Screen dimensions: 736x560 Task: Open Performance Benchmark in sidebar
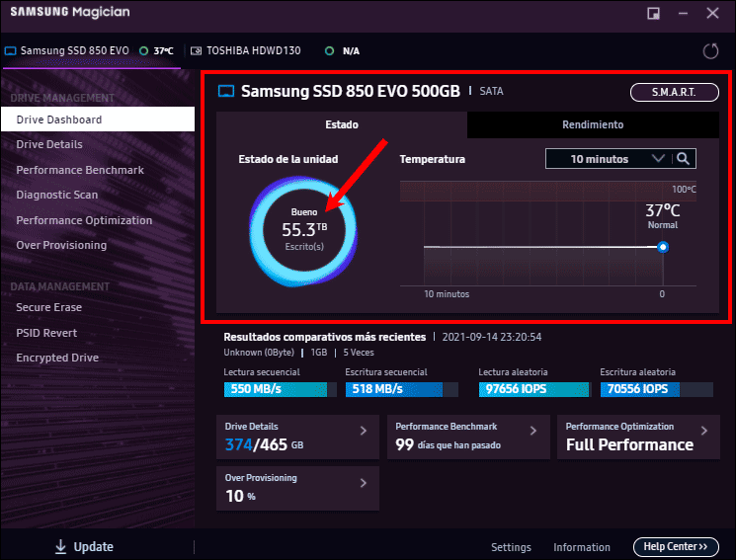coord(80,170)
